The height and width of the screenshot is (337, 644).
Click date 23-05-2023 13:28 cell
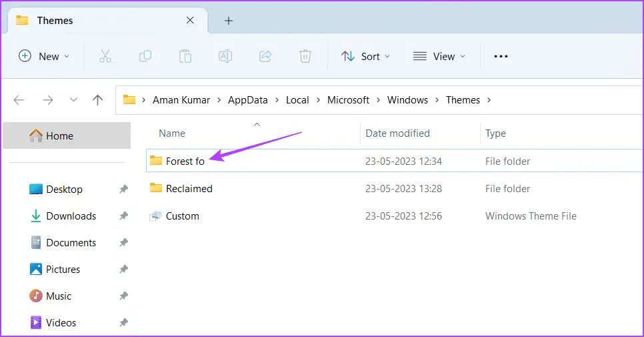404,189
